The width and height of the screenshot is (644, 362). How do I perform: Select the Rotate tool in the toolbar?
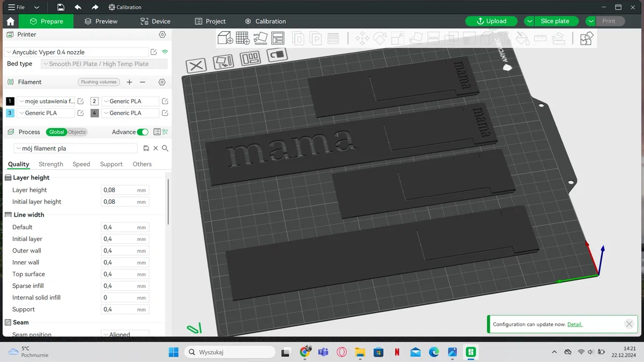[x=380, y=38]
